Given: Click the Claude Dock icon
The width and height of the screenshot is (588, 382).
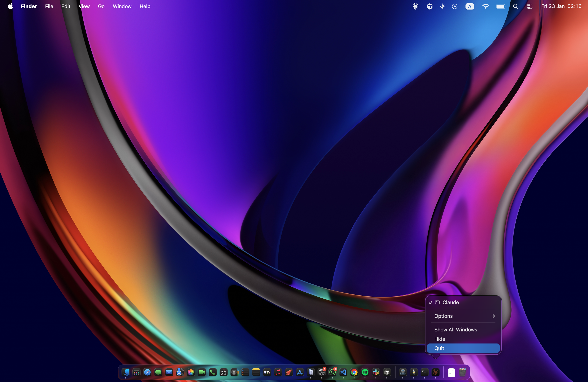Looking at the screenshot, I should [x=435, y=372].
